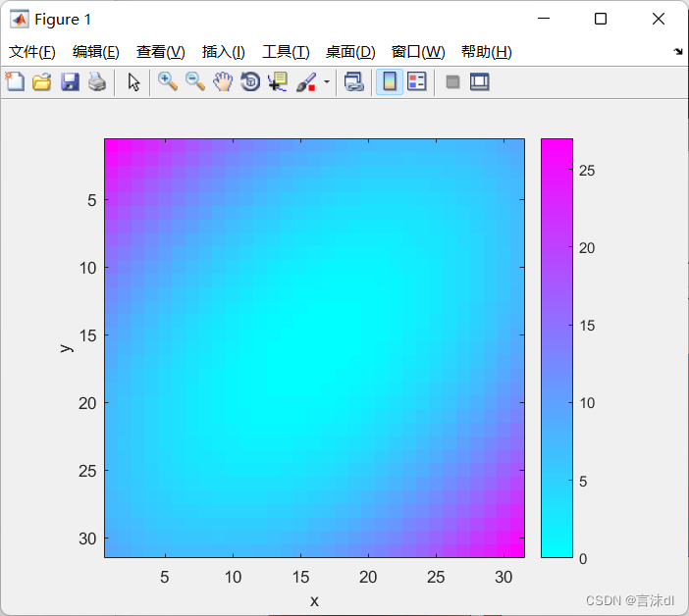The height and width of the screenshot is (616, 689).
Task: Click the colorbar tick label 0
Action: click(583, 559)
